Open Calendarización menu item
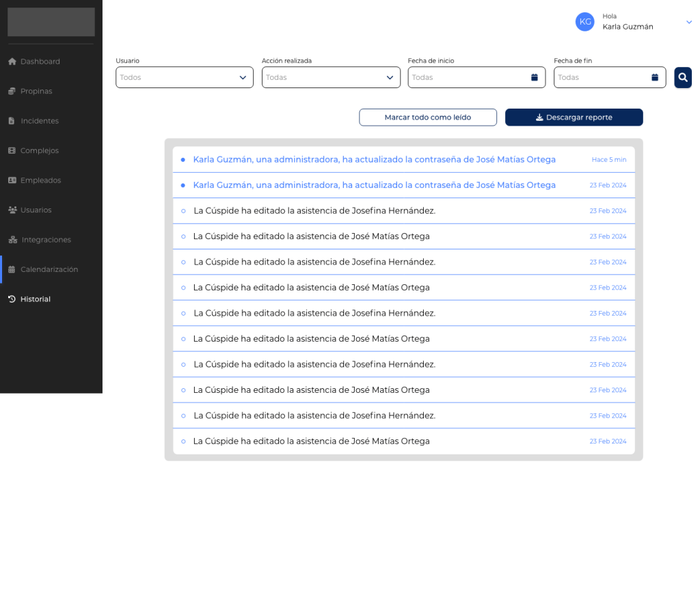Viewport: 700px width, 589px height. click(x=49, y=269)
